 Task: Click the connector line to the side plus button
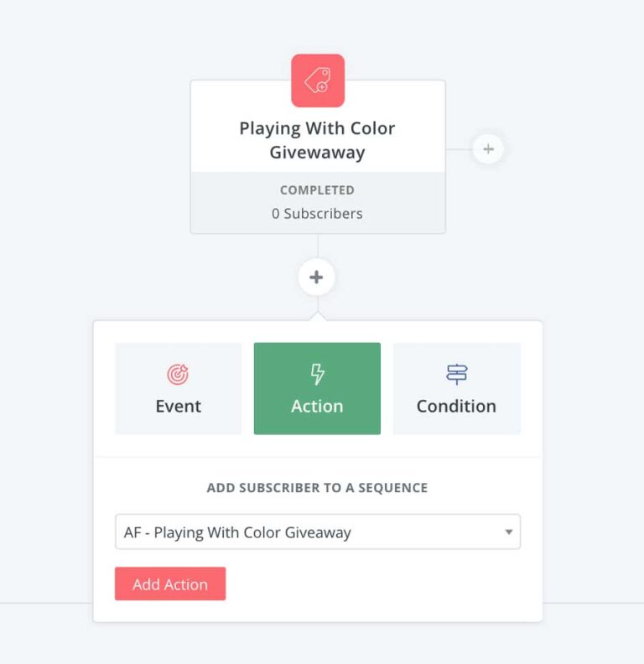pos(459,150)
